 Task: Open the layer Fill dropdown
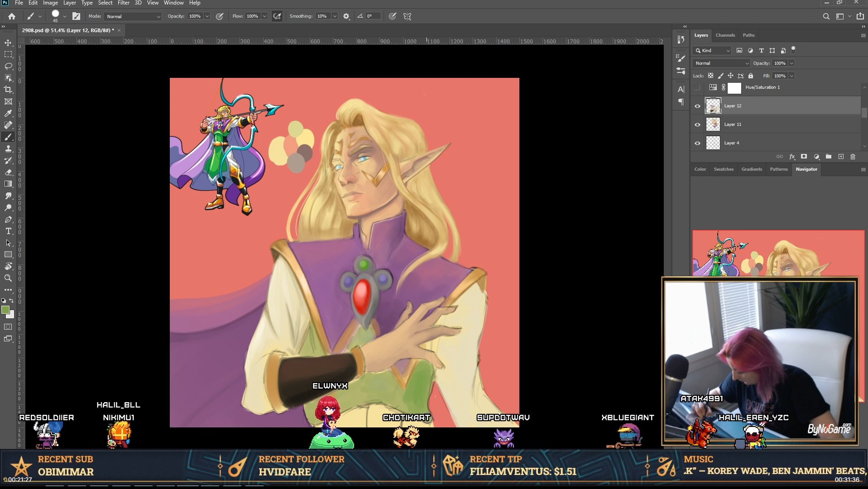791,76
